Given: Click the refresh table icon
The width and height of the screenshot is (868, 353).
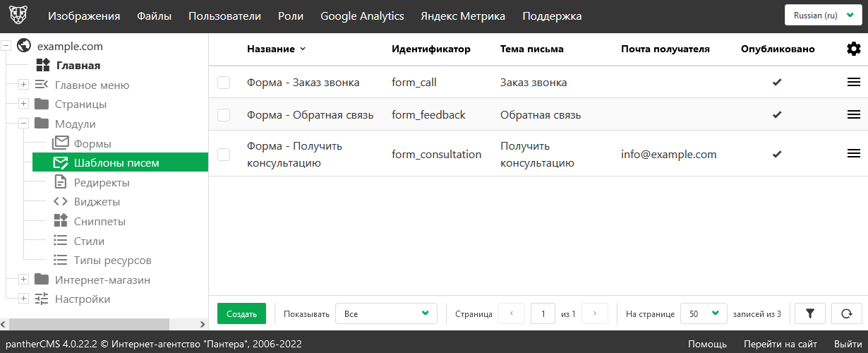Looking at the screenshot, I should tap(846, 313).
